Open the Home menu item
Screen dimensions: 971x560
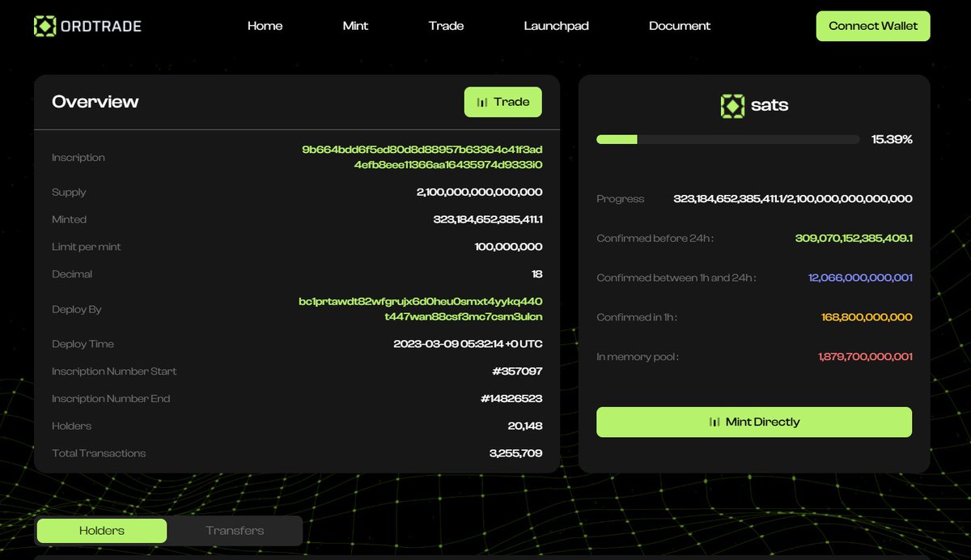[x=265, y=26]
